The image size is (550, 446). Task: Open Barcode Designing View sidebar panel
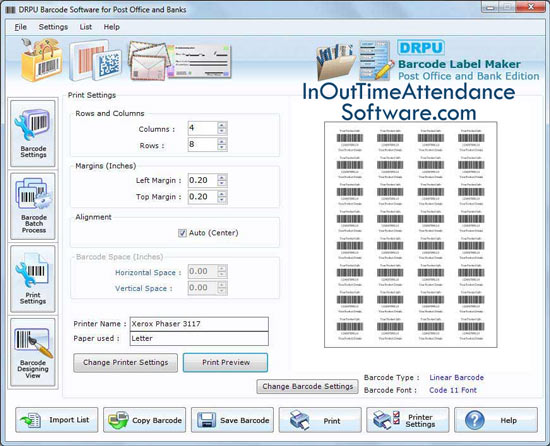point(33,352)
